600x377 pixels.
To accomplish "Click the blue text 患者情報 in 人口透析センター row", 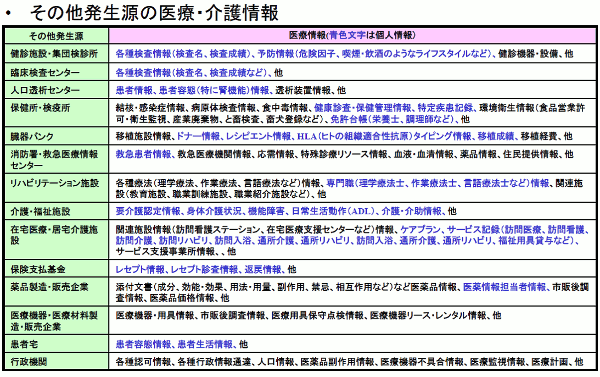I will (134, 90).
